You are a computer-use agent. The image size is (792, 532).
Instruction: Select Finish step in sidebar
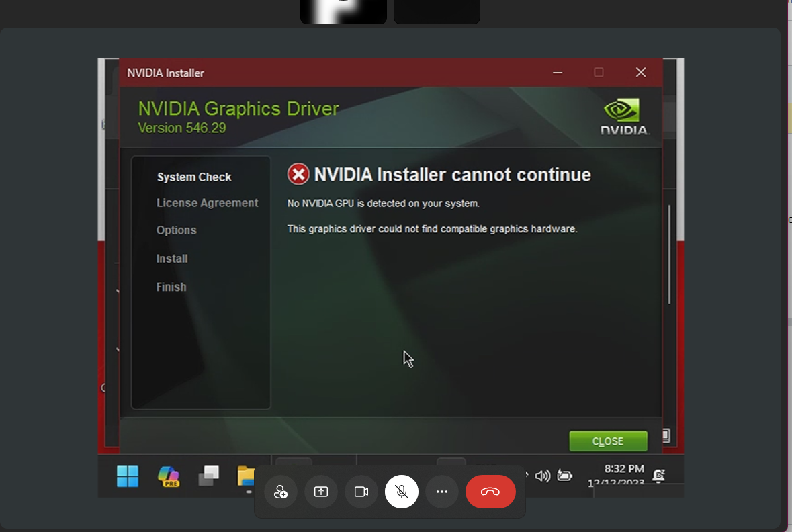coord(171,287)
